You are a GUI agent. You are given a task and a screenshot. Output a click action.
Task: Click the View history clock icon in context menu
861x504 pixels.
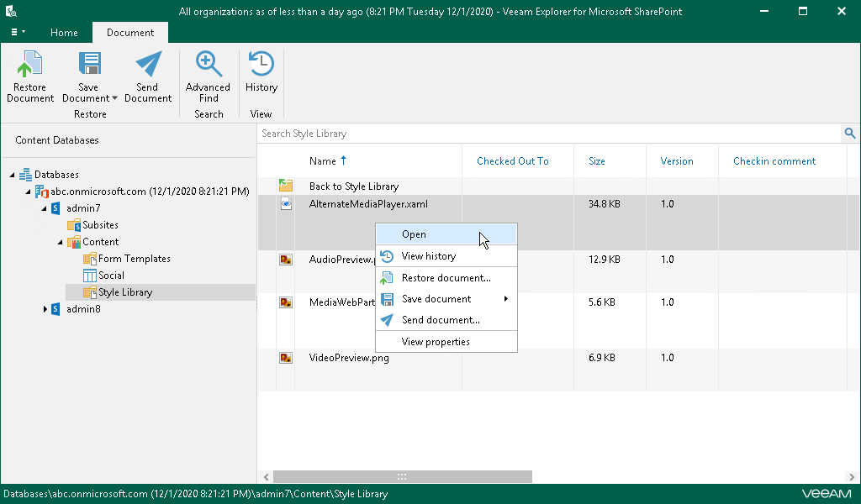[x=387, y=256]
